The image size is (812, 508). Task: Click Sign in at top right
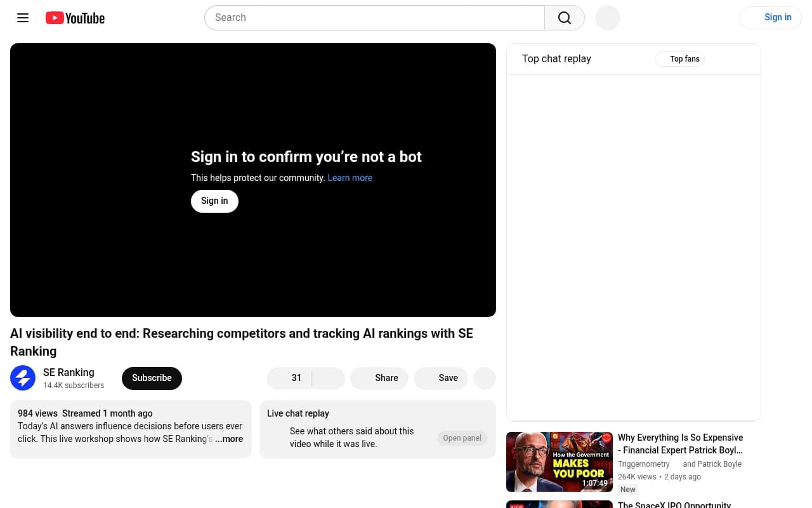pos(770,18)
